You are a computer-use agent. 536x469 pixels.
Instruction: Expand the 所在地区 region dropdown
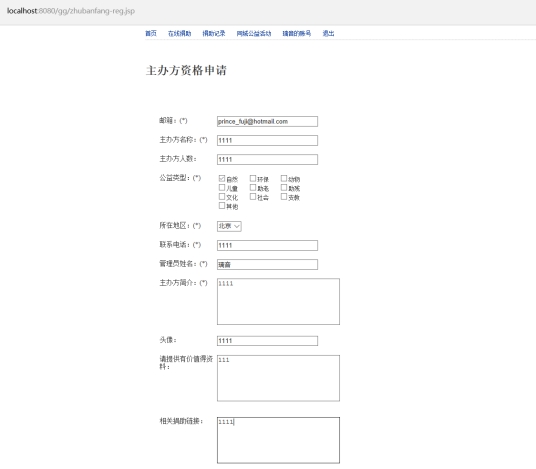coord(229,226)
